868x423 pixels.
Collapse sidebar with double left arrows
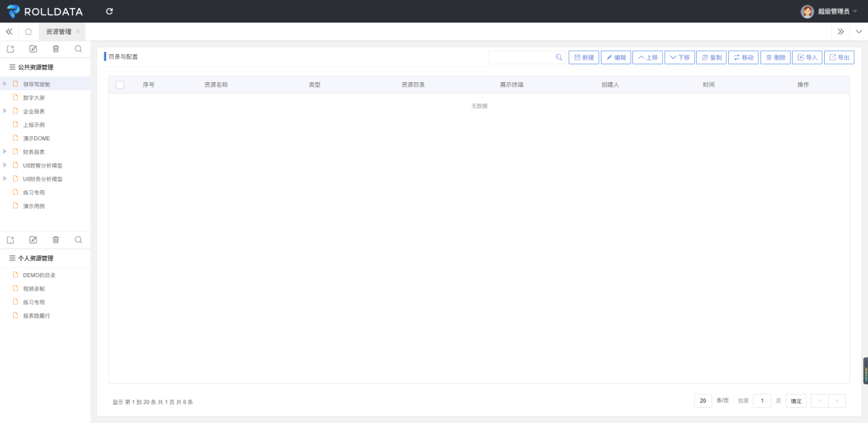pos(10,31)
